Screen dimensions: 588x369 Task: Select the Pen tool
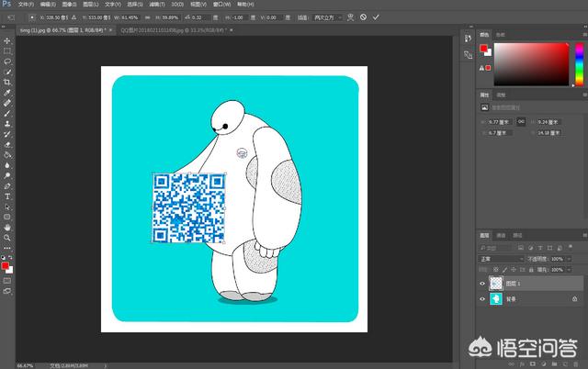[x=7, y=186]
